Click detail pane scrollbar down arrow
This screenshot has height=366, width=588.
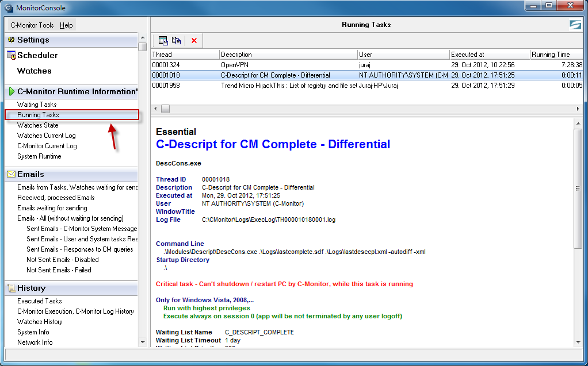coord(578,342)
